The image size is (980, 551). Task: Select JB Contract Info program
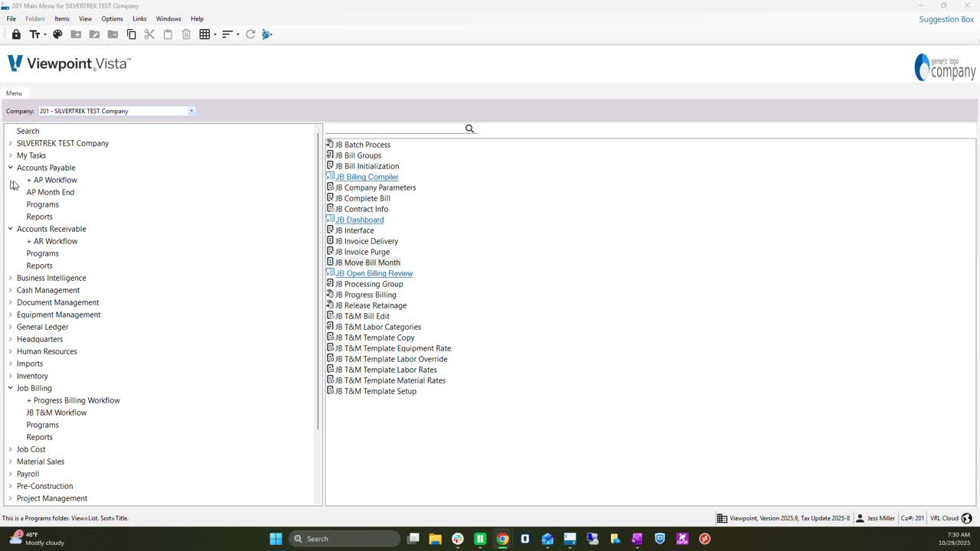pos(361,209)
